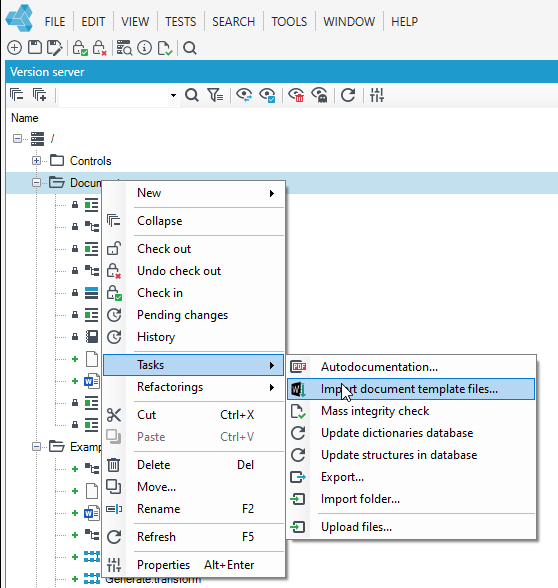Open the VIEW menu

pyautogui.click(x=135, y=21)
